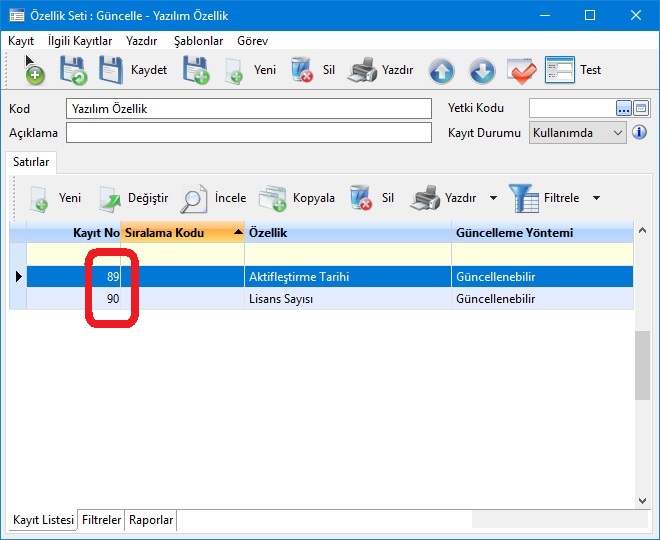Select the Lisans Sayısı row
Image resolution: width=660 pixels, height=540 pixels.
[290, 299]
